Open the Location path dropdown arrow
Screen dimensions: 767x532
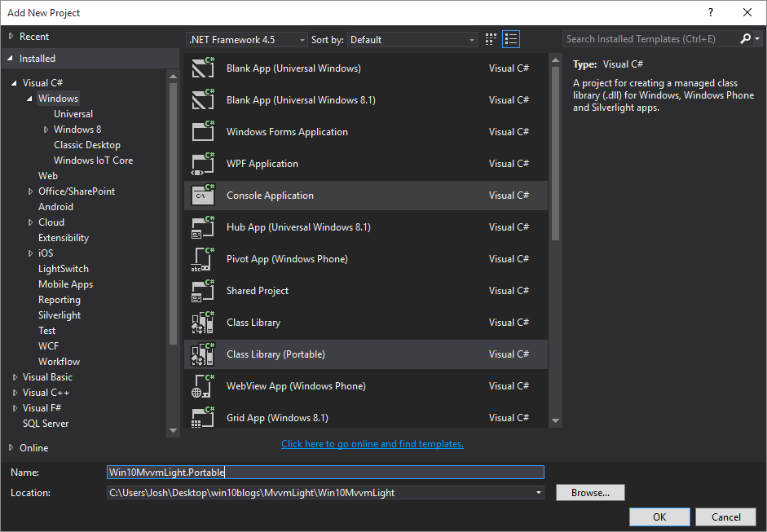(537, 492)
